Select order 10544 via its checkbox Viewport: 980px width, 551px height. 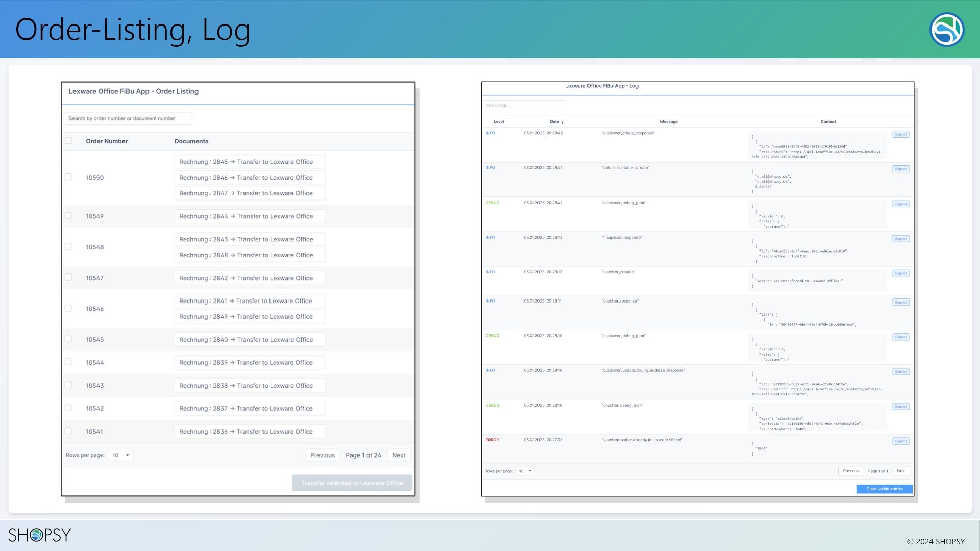click(x=68, y=362)
